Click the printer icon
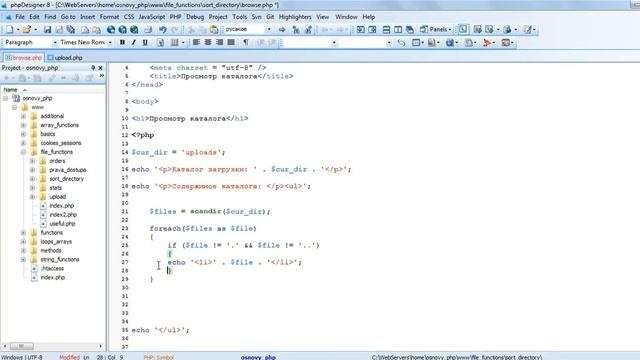 tap(148, 29)
